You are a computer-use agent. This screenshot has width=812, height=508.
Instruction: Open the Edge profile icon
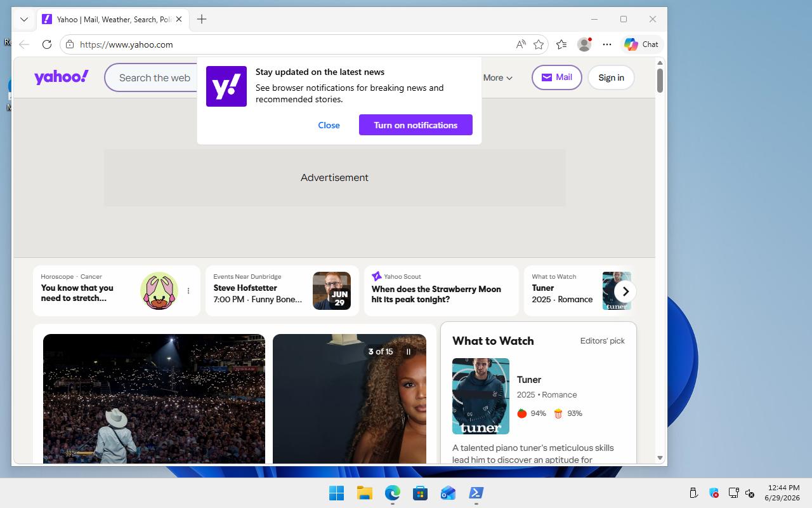coord(584,44)
